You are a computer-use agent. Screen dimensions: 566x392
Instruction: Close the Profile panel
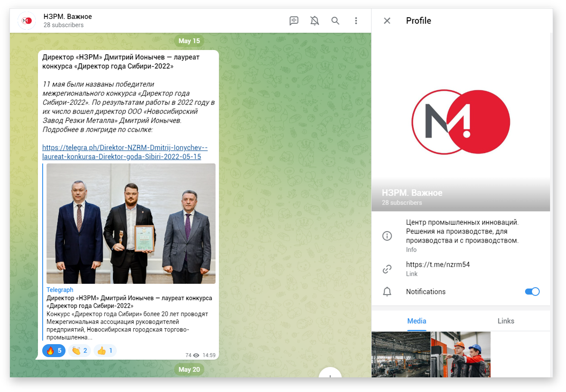pos(387,21)
